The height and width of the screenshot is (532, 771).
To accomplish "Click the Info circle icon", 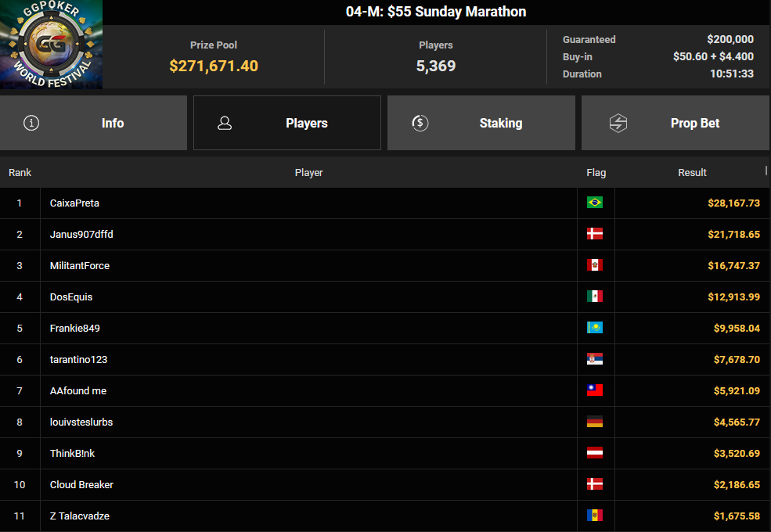I will tap(31, 123).
